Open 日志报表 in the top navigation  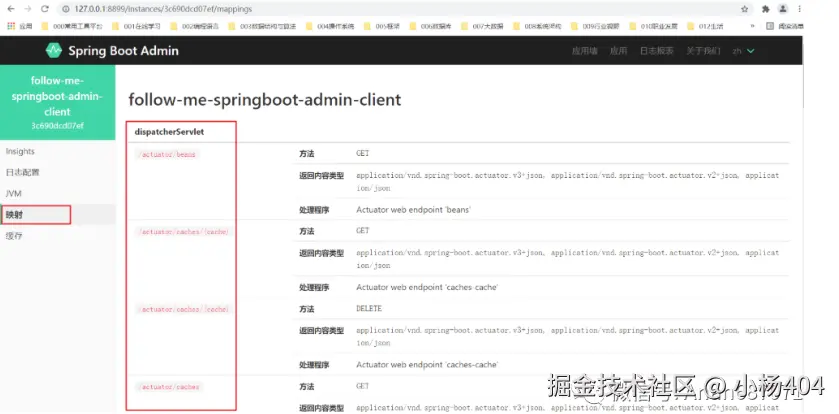point(657,51)
